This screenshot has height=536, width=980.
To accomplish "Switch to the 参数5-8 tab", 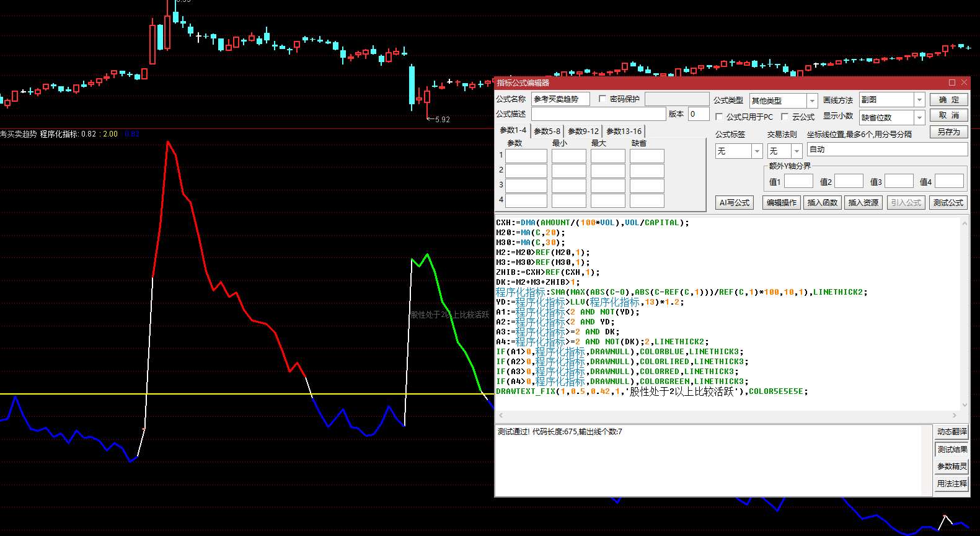I will [547, 132].
